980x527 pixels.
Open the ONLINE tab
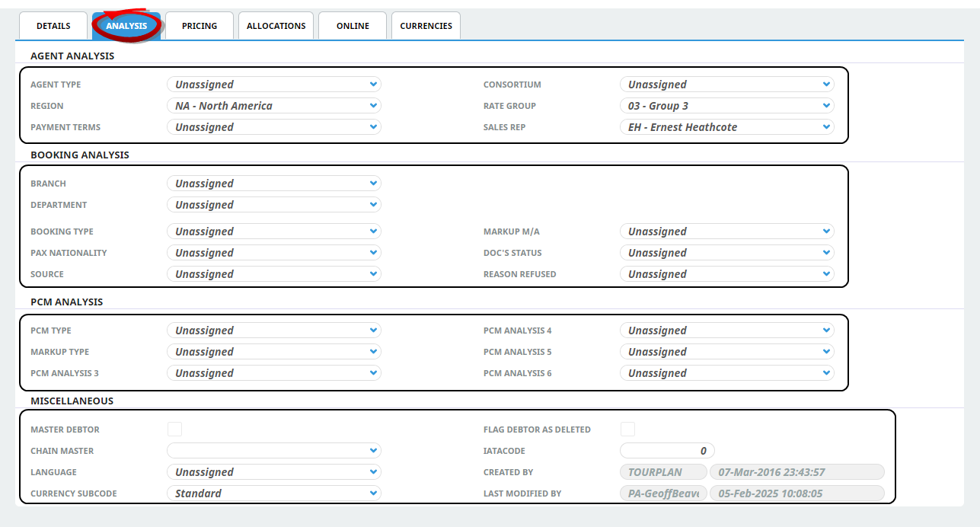click(352, 25)
